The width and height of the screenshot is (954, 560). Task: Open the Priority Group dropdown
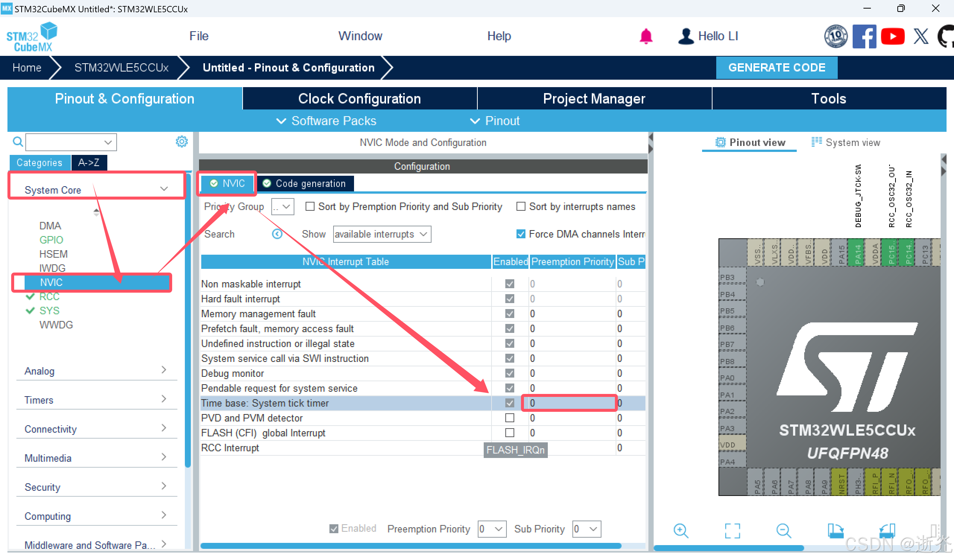coord(282,207)
